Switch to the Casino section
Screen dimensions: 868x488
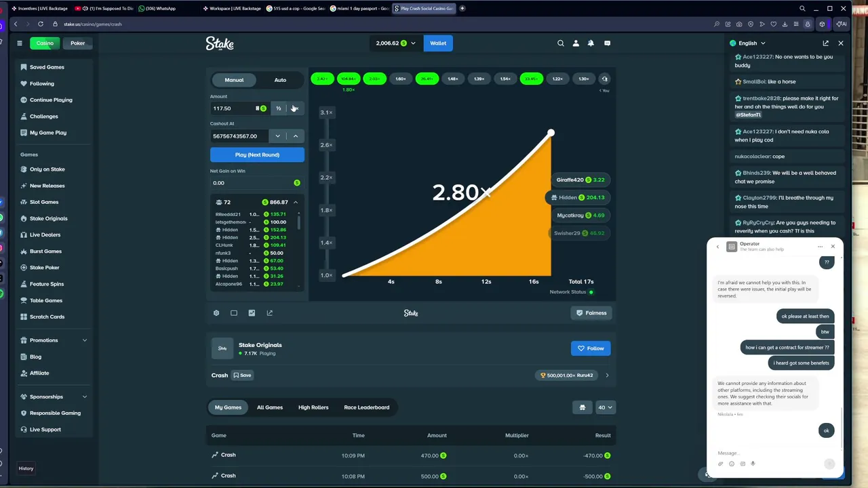tap(45, 43)
